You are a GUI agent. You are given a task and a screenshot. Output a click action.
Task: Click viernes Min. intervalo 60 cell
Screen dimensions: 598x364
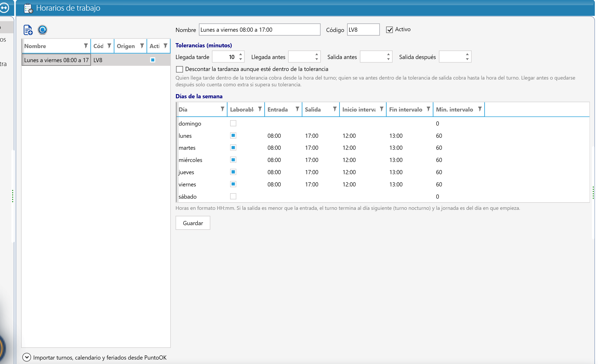[x=439, y=184]
